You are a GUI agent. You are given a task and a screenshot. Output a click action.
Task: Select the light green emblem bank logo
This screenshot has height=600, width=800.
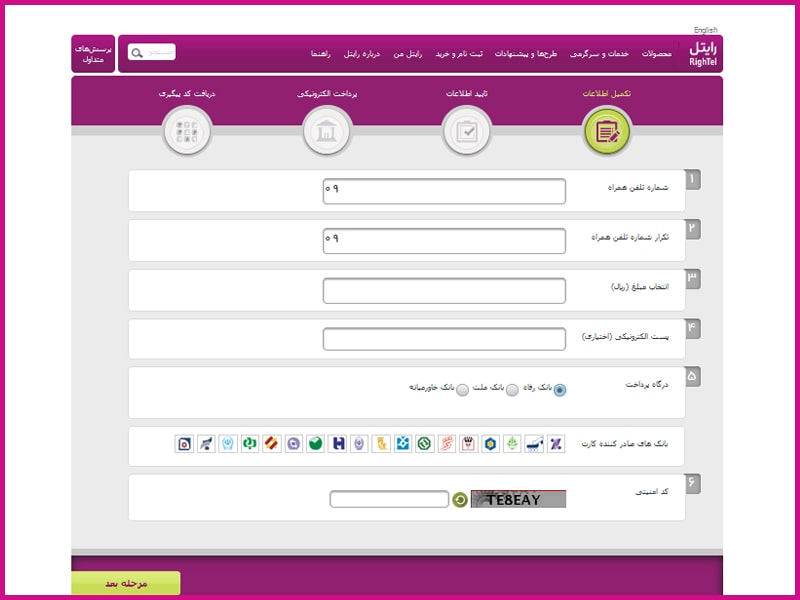[512, 443]
